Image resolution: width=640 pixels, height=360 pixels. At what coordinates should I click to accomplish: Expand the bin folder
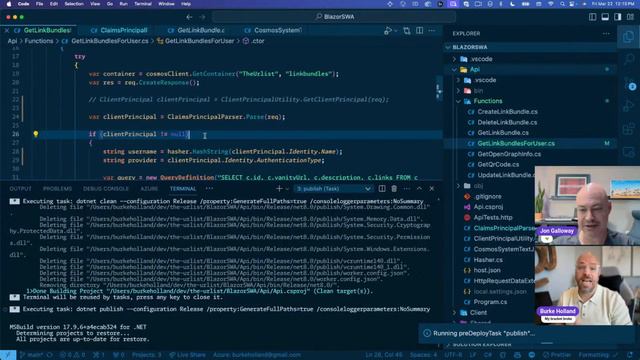[458, 91]
